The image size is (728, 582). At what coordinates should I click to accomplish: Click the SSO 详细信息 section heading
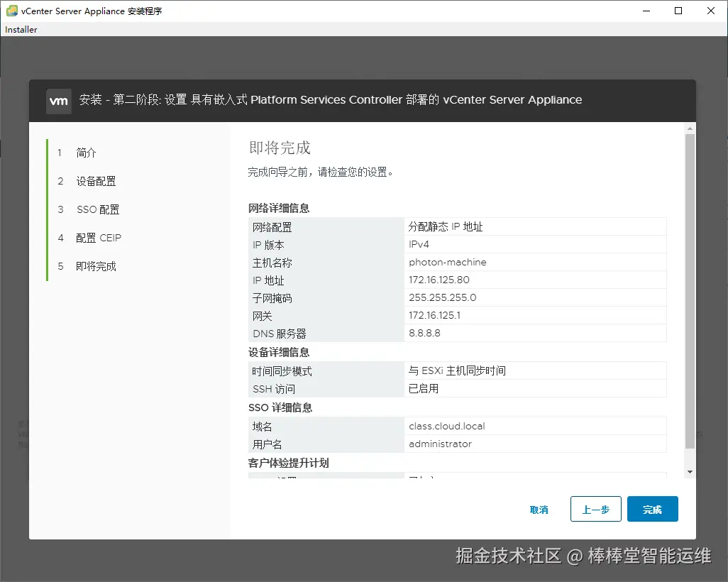pos(280,407)
